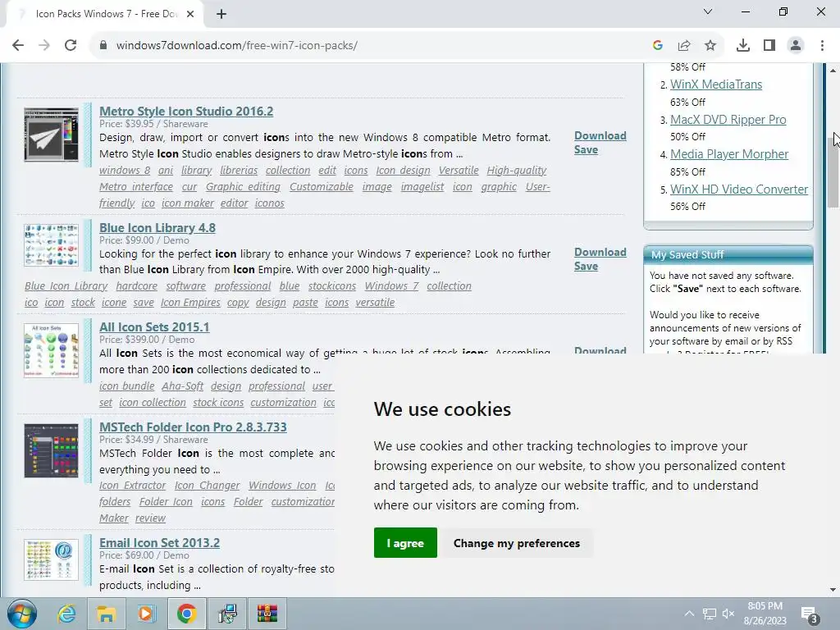The image size is (840, 630).
Task: Click the address bar URL
Action: click(x=237, y=46)
